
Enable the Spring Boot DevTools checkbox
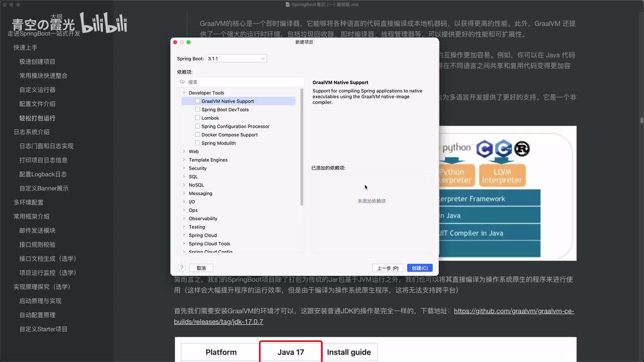(197, 110)
